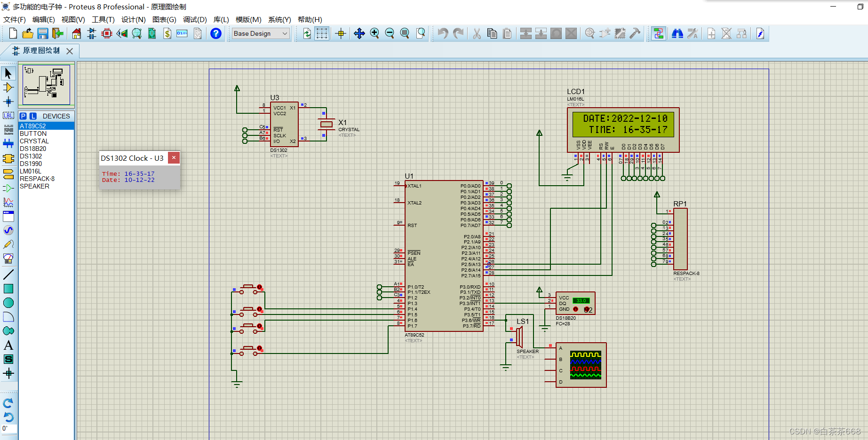The image size is (868, 440).
Task: Zoom out with the magnifier minus icon
Action: click(x=390, y=33)
